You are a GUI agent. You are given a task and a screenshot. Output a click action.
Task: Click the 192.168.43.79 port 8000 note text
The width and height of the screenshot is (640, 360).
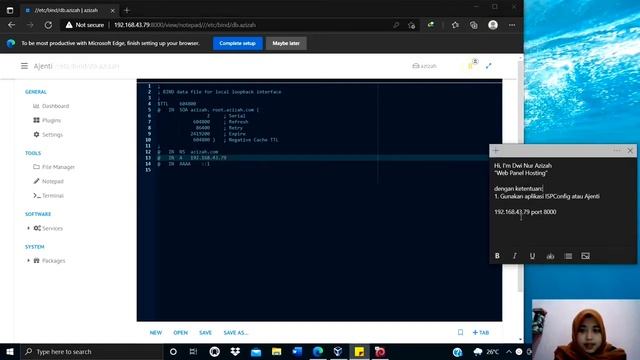click(x=525, y=212)
